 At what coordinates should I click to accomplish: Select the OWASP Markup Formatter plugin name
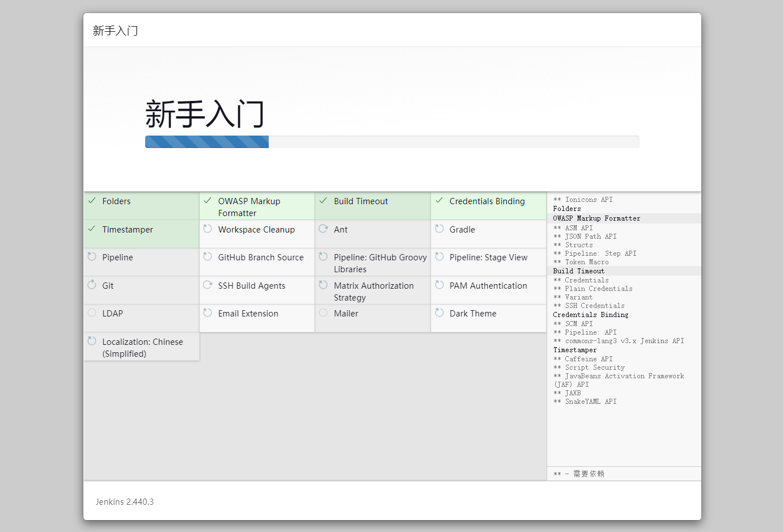point(249,207)
